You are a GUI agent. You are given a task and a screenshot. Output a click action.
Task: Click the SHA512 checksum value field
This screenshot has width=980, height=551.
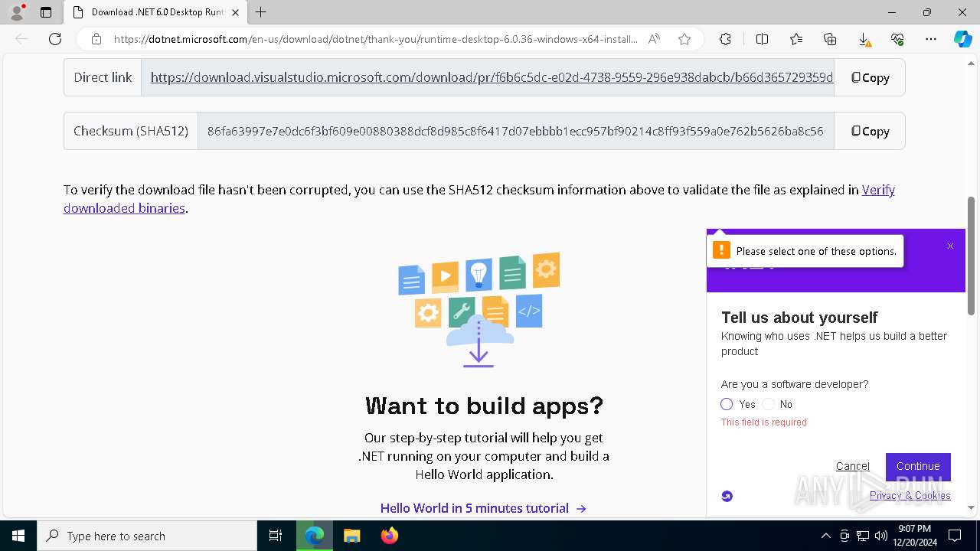pyautogui.click(x=515, y=131)
